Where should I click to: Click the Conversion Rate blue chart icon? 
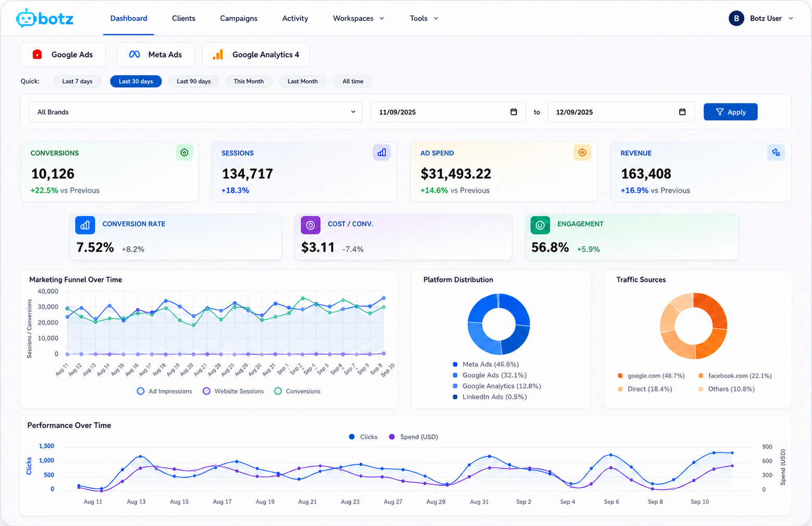tap(85, 225)
